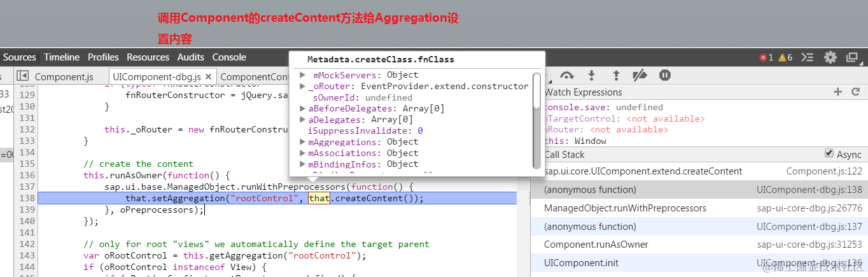Select the UIComponent-dbg.js file tab
The height and width of the screenshot is (277, 868).
click(x=164, y=76)
